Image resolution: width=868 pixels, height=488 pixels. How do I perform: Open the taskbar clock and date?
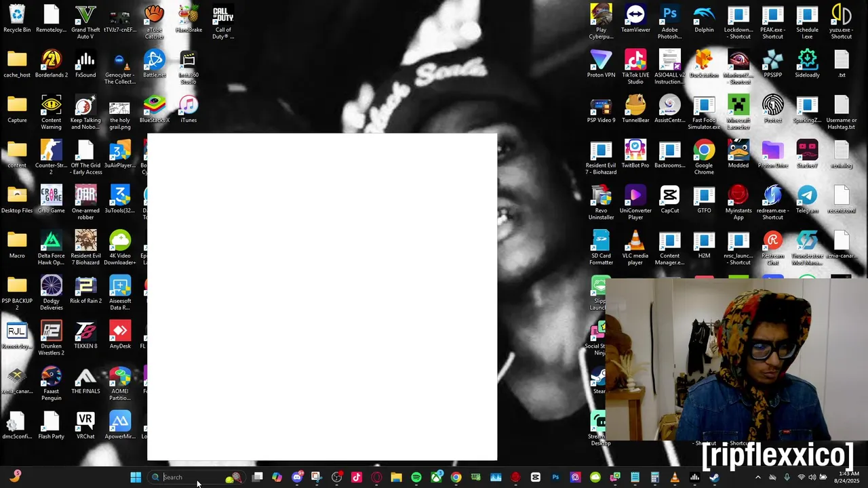tap(849, 477)
